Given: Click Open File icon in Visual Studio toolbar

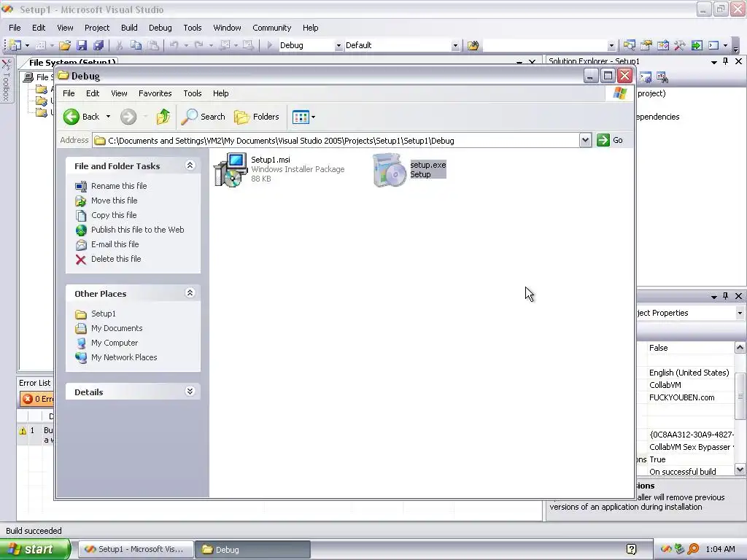Looking at the screenshot, I should (x=65, y=45).
